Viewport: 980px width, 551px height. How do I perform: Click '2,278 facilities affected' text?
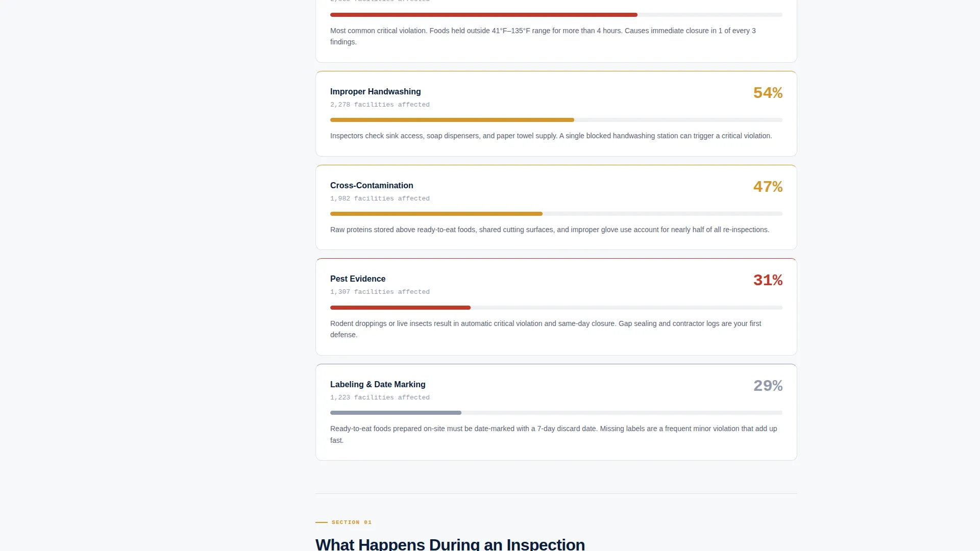click(x=380, y=105)
